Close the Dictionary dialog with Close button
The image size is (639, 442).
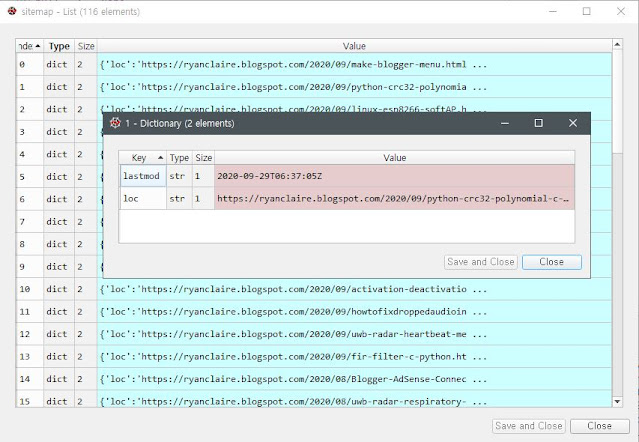pyautogui.click(x=552, y=262)
